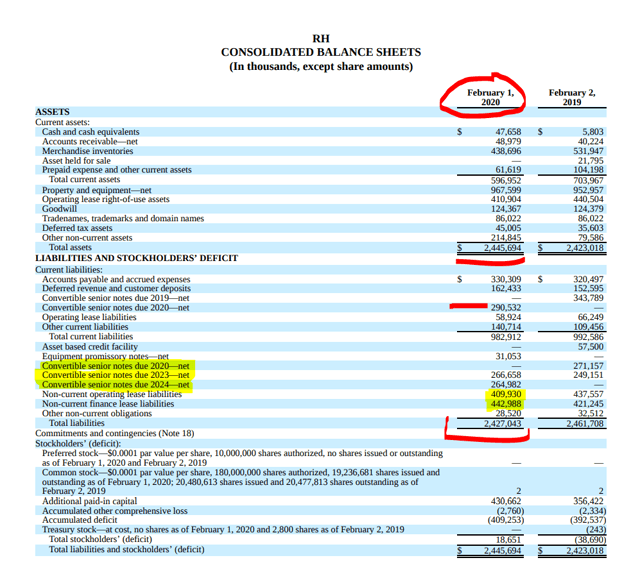The height and width of the screenshot is (567, 640).
Task: Select total stockholders' deficit value 18,651
Action: [x=508, y=540]
